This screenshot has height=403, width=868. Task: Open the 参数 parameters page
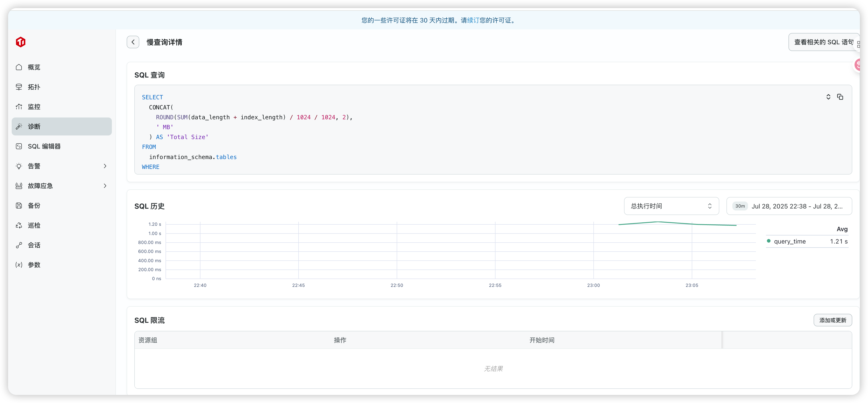(34, 265)
